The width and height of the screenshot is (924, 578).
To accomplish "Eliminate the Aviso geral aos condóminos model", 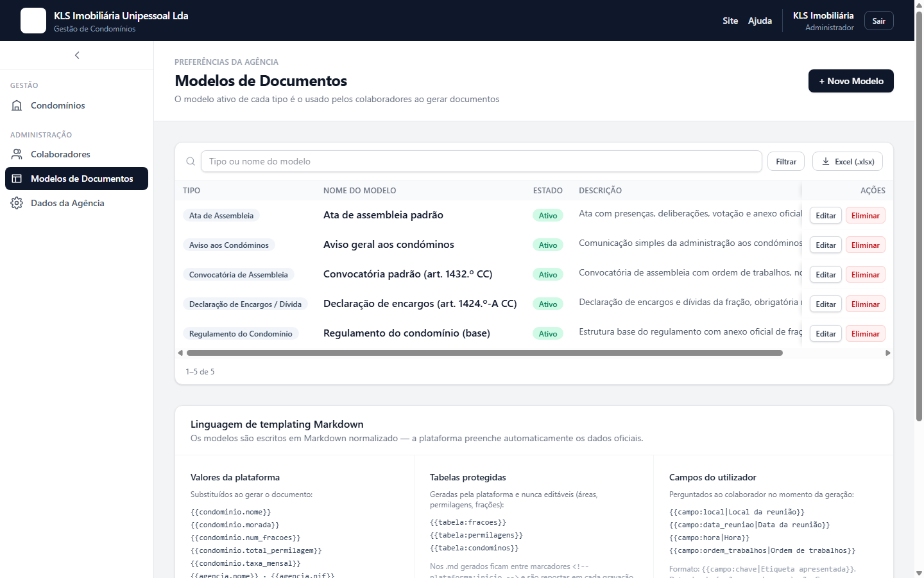I will pyautogui.click(x=866, y=245).
